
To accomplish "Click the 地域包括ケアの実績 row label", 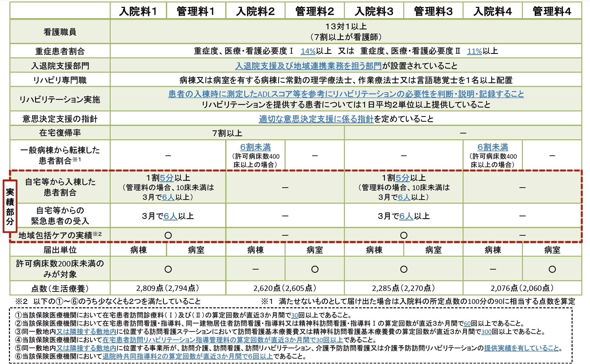I will [x=60, y=235].
